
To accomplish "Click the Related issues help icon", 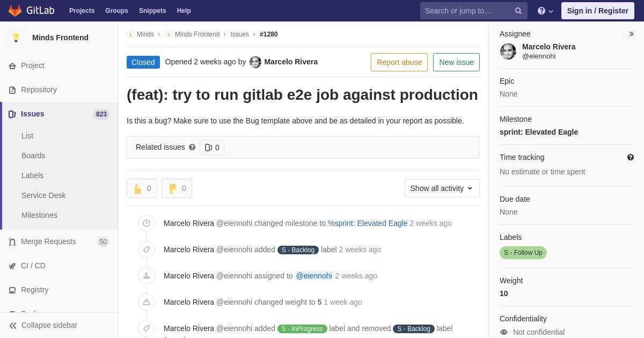I will [x=192, y=147].
